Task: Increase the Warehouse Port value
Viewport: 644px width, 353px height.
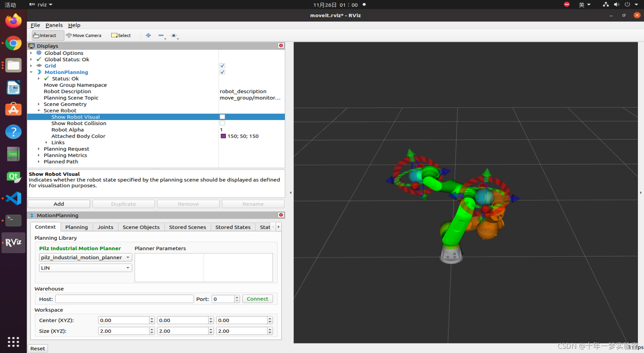Action: pyautogui.click(x=237, y=297)
